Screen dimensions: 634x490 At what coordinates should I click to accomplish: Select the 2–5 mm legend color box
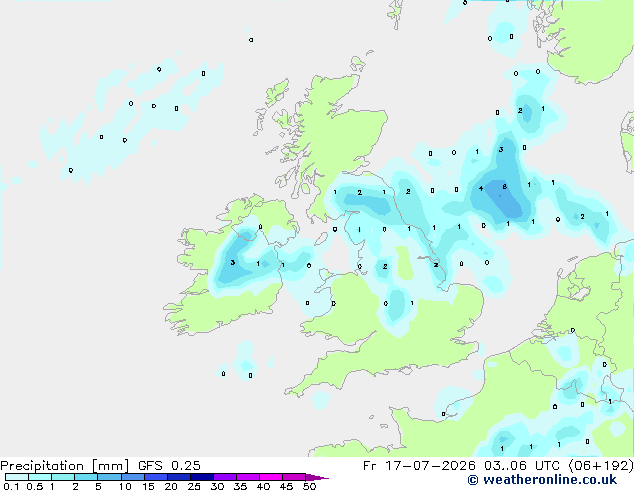pos(86,477)
